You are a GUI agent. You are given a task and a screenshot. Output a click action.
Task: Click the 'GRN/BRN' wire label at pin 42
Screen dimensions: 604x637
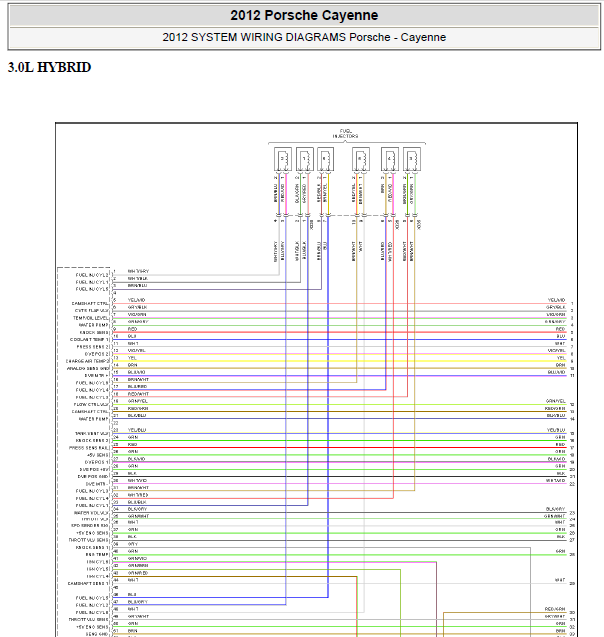[x=138, y=566]
